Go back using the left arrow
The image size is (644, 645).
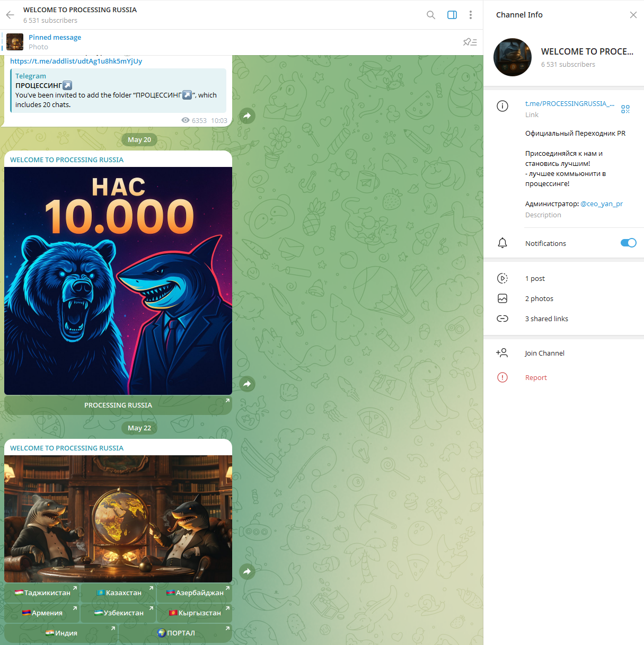point(10,15)
